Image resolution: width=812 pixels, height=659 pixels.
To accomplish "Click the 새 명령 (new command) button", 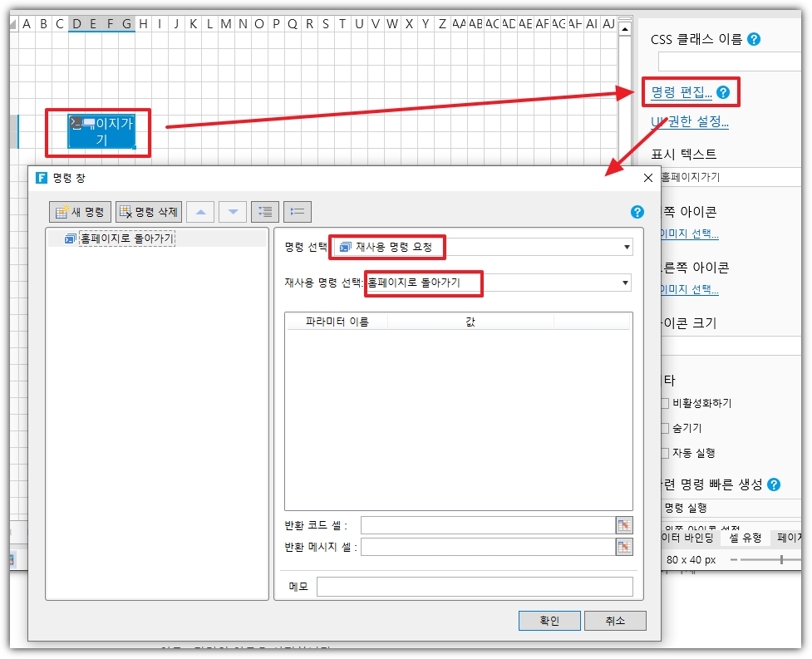I will [x=80, y=212].
